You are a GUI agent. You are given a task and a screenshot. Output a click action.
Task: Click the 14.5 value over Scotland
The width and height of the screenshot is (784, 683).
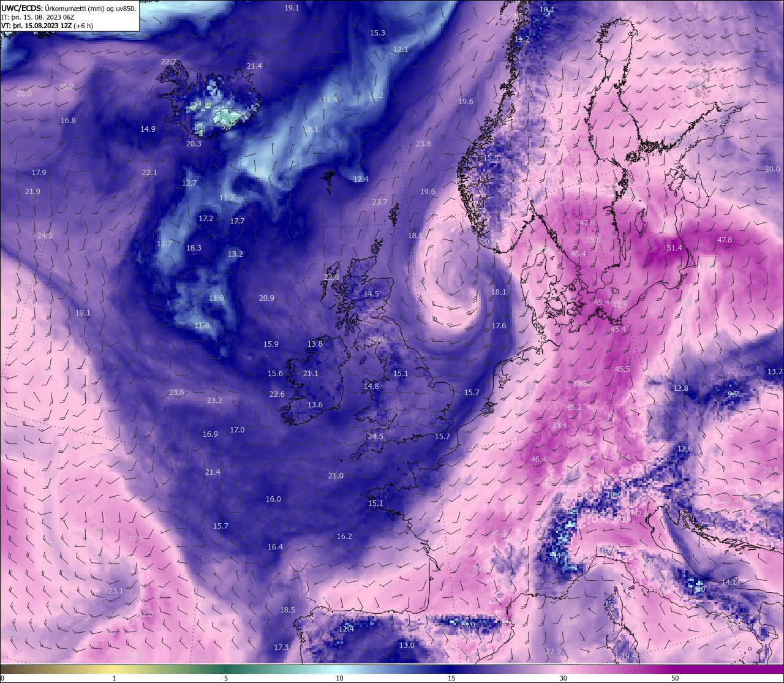tap(371, 293)
